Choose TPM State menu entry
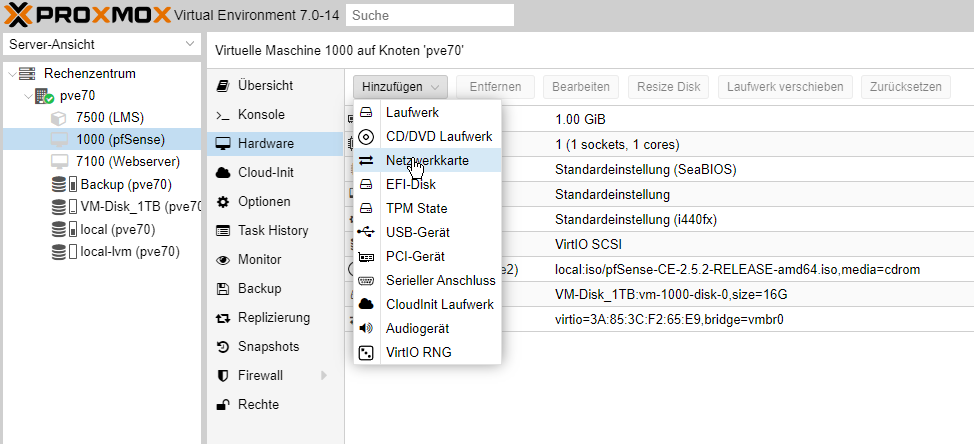The image size is (974, 444). point(427,209)
